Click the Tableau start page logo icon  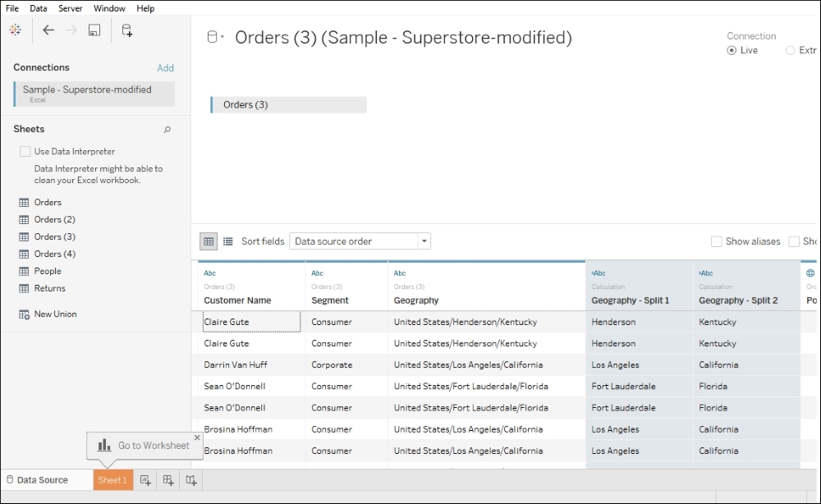click(15, 30)
